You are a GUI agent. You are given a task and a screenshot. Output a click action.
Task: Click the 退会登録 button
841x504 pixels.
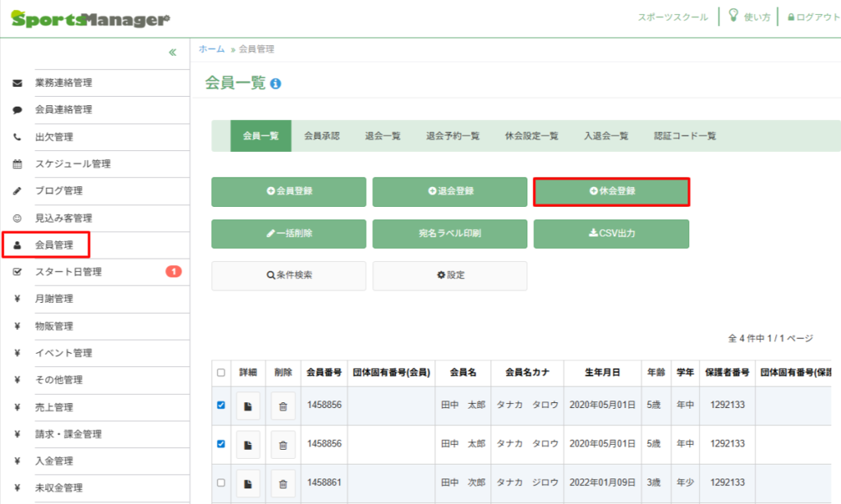pyautogui.click(x=450, y=191)
